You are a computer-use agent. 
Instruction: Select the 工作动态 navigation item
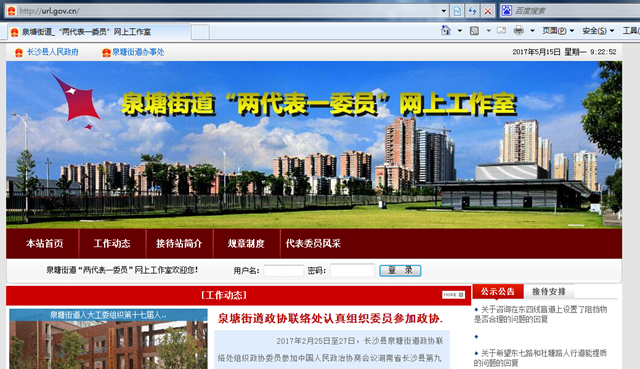(x=112, y=244)
